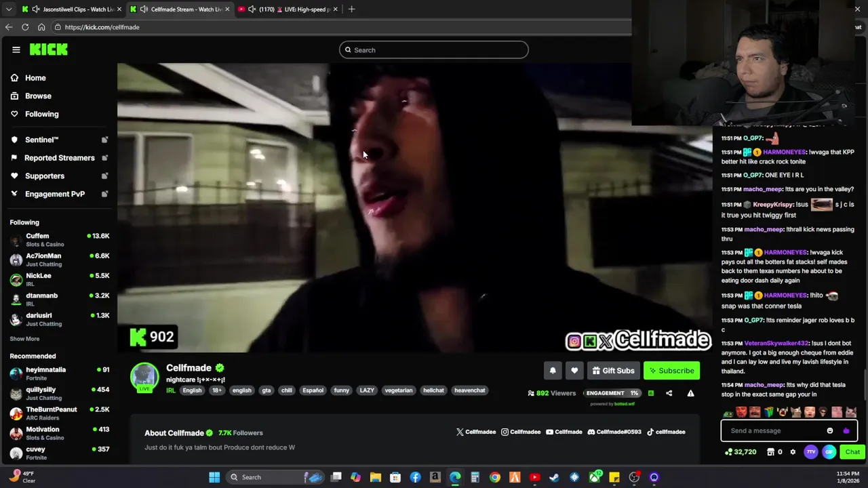Select the gta tag
The image size is (868, 488).
(x=267, y=390)
